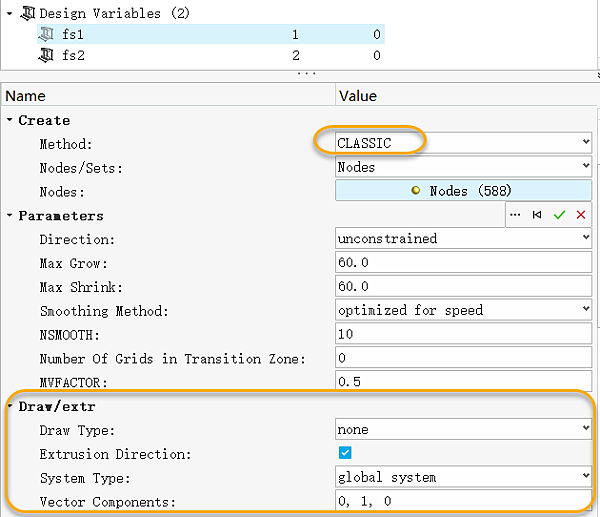Click the Design Variables folder icon

click(28, 13)
